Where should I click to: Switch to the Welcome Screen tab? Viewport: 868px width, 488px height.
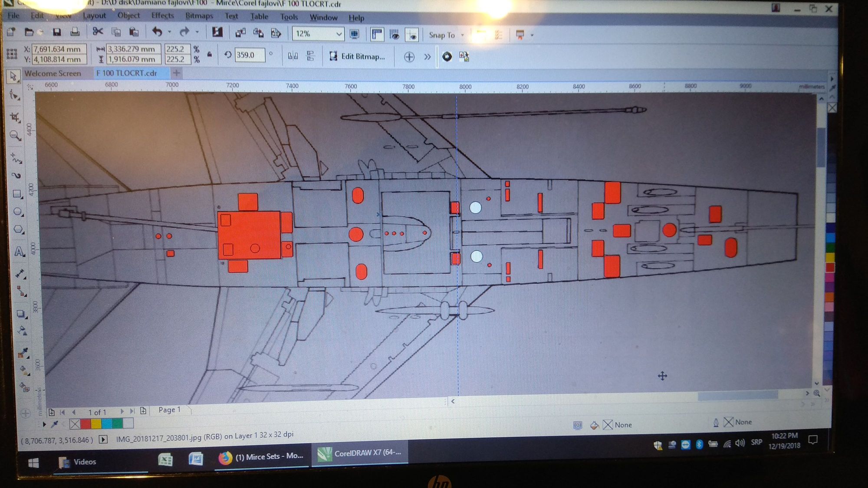(x=53, y=73)
